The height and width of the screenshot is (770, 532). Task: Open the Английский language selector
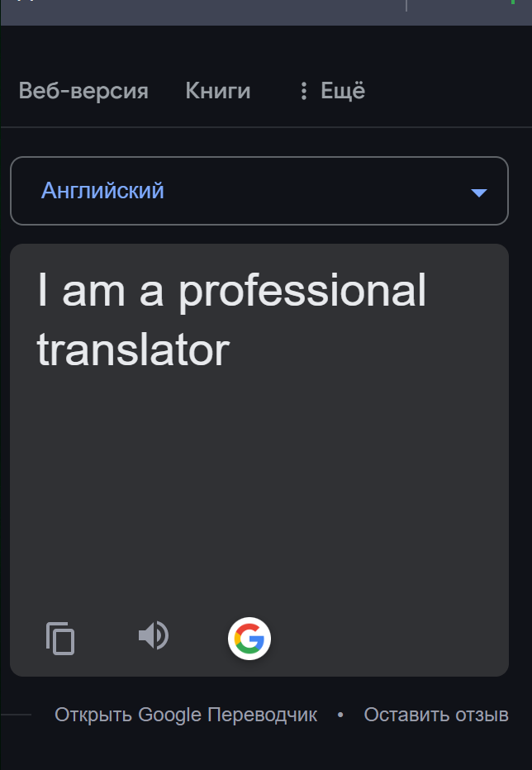103,191
